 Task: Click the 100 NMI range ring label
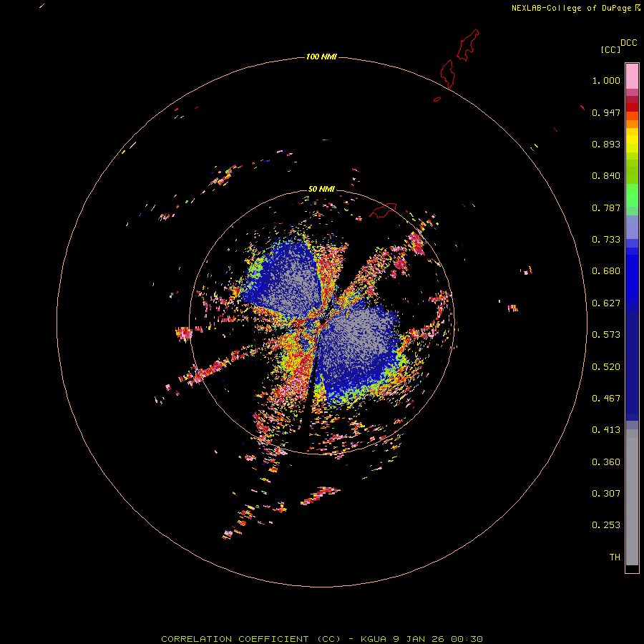click(321, 57)
